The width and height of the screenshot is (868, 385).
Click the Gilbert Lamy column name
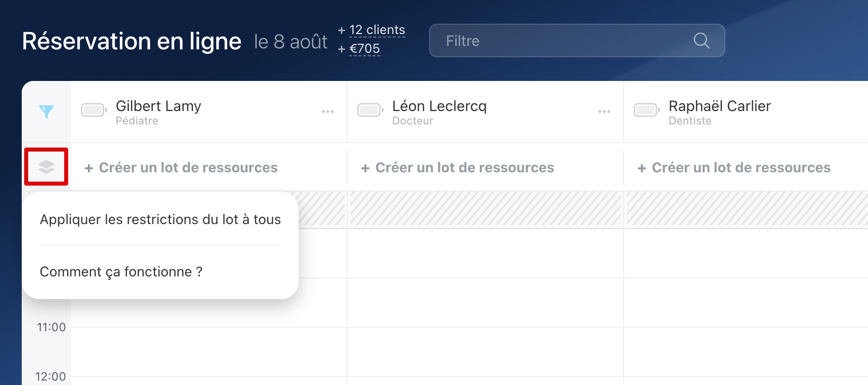click(x=158, y=106)
